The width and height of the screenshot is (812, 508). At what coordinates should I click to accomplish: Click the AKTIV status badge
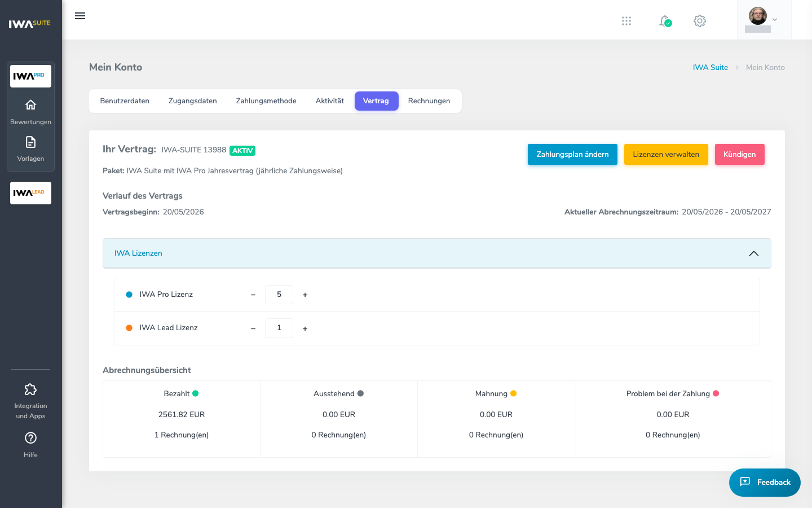click(x=242, y=151)
